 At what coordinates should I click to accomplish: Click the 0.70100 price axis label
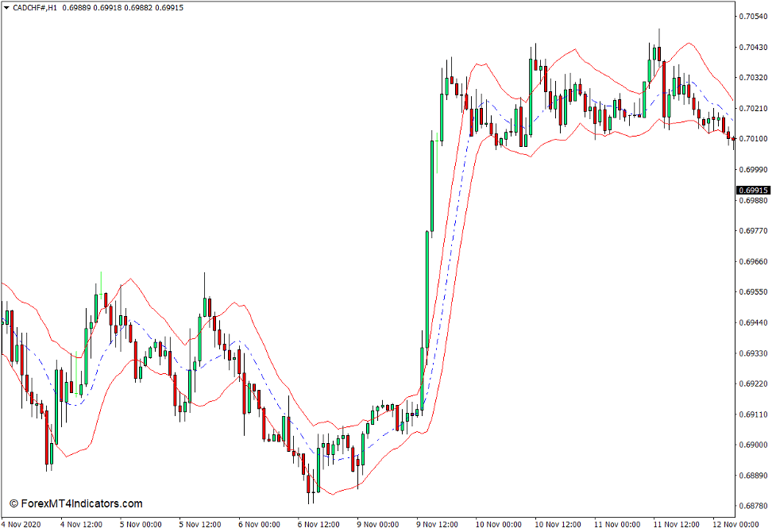point(754,139)
